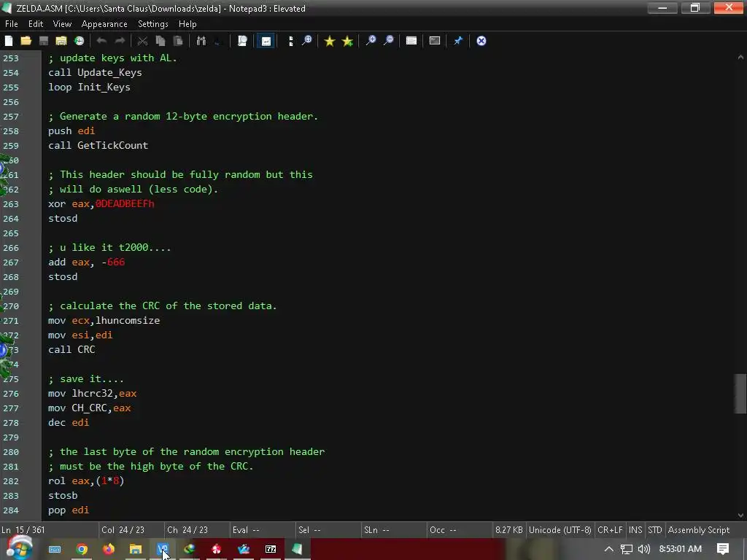Add to Favorites with star-plus icon

[x=347, y=41]
